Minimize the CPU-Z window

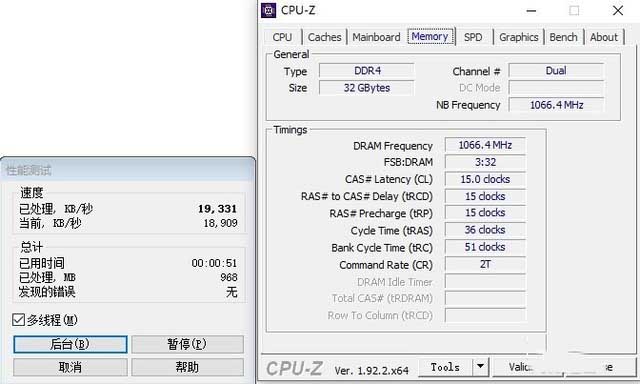click(x=531, y=11)
